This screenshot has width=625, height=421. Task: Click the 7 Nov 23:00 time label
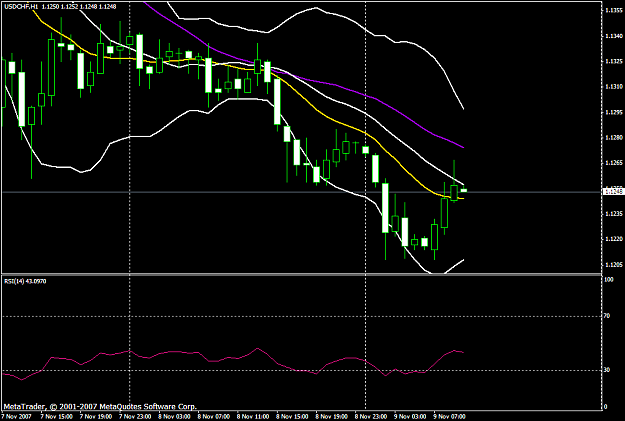(x=135, y=417)
